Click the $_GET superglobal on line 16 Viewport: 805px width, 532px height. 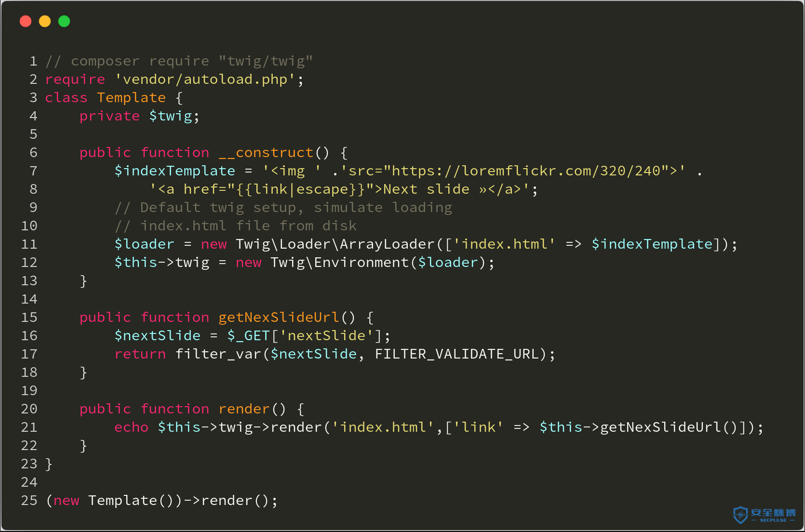point(248,336)
